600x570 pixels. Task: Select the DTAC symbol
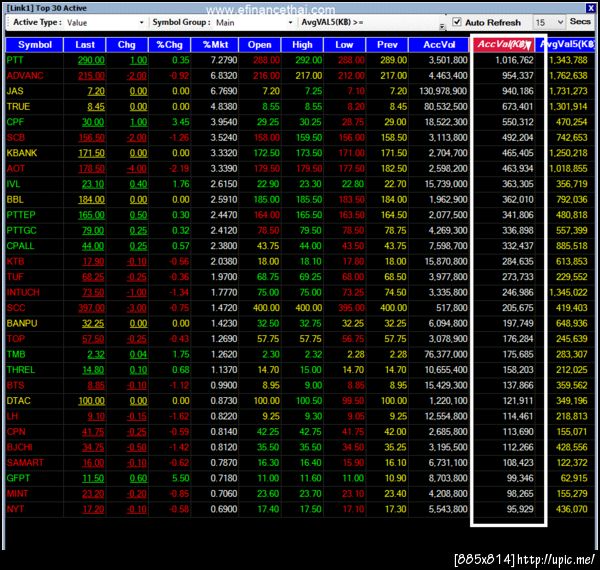pos(18,401)
